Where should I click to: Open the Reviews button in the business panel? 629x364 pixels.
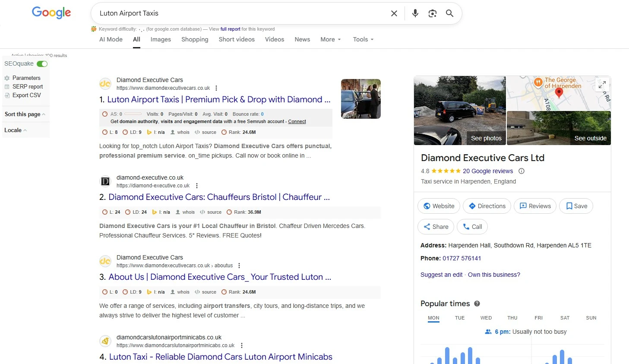tap(535, 206)
